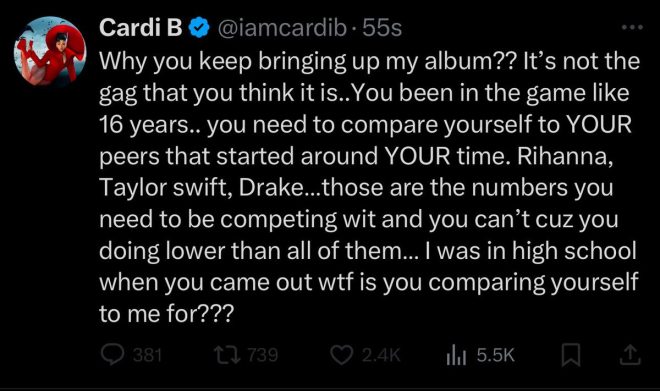
Task: Open the @iamcardib handle link
Action: click(282, 28)
